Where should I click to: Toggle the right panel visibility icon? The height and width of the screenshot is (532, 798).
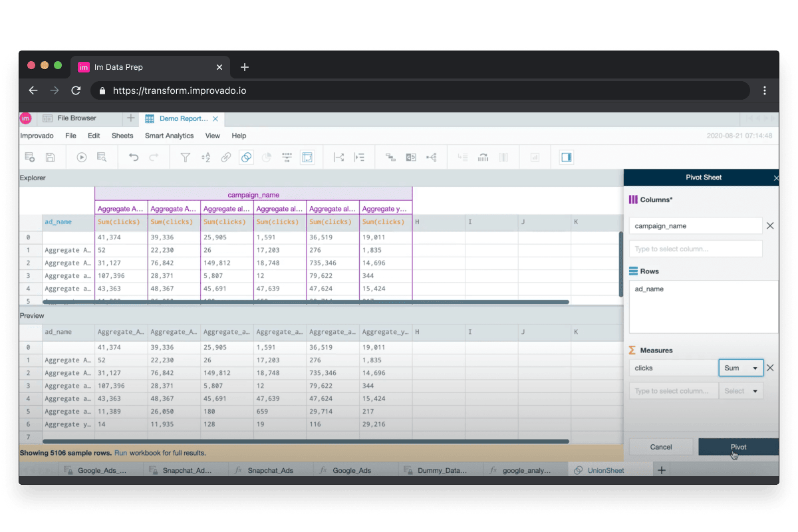(567, 157)
